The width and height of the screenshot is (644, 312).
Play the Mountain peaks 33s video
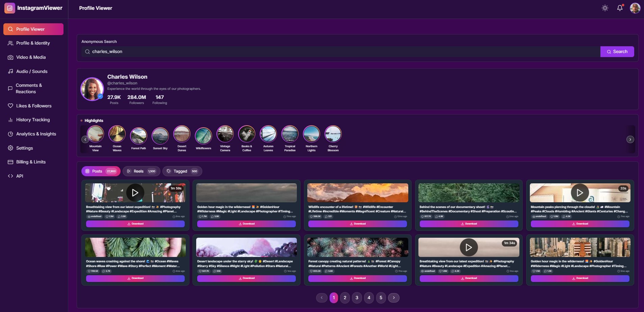click(x=579, y=193)
